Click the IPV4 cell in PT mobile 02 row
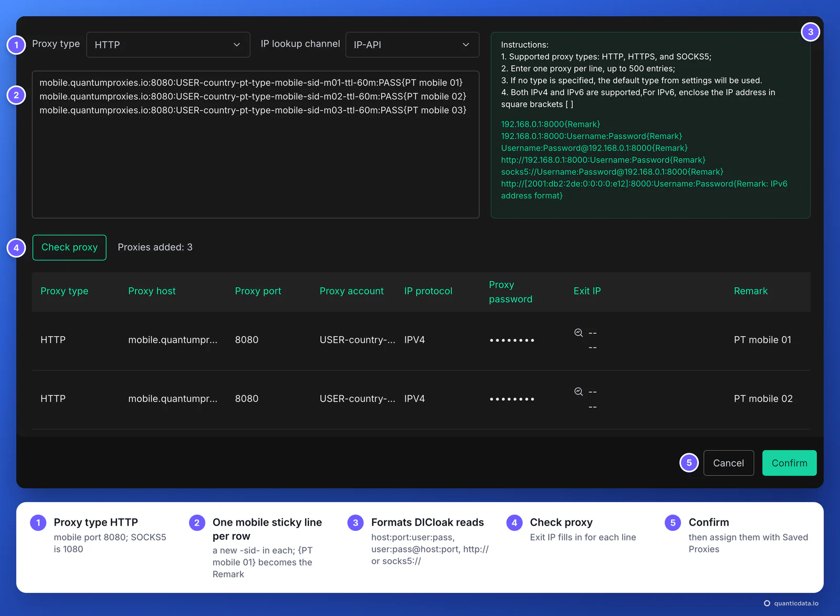The width and height of the screenshot is (840, 616). pos(415,399)
